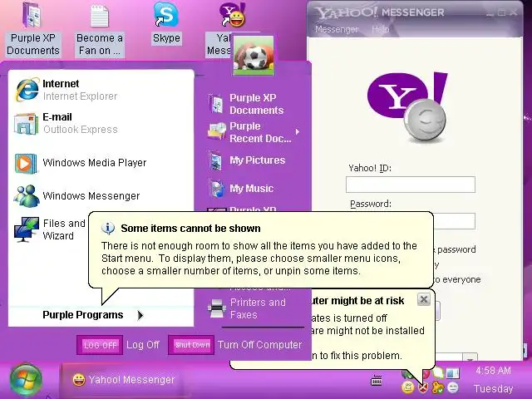This screenshot has width=532, height=399.
Task: Click the green leaf tray icon
Action: click(x=438, y=373)
